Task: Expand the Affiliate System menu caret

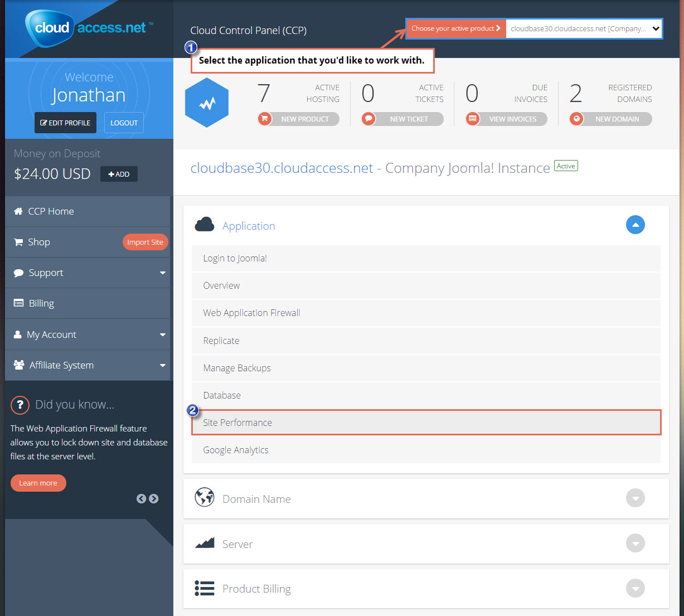Action: tap(163, 366)
